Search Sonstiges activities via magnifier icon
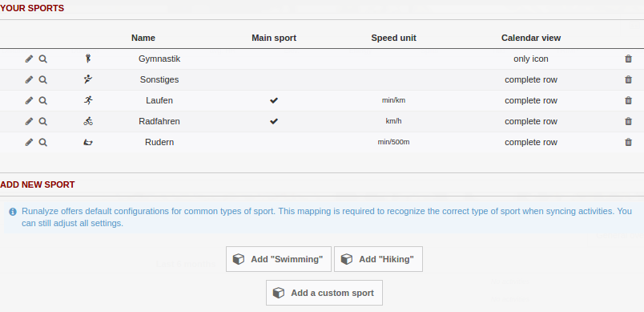 42,79
